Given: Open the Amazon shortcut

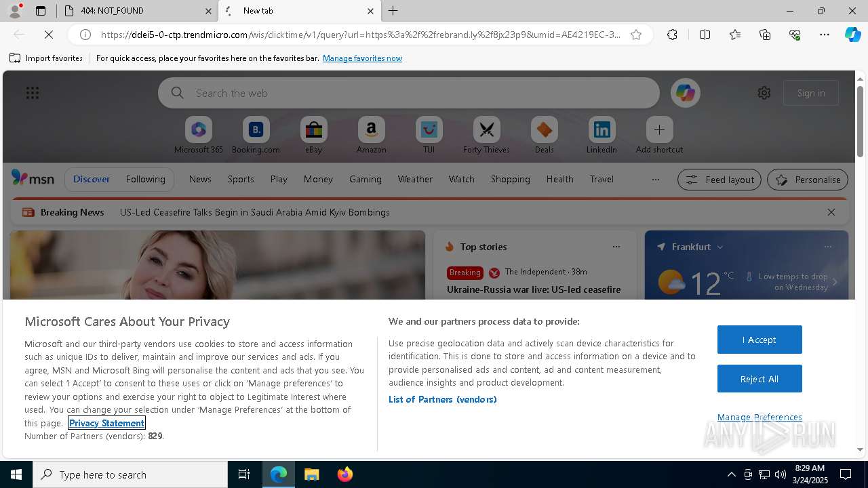Looking at the screenshot, I should (371, 136).
